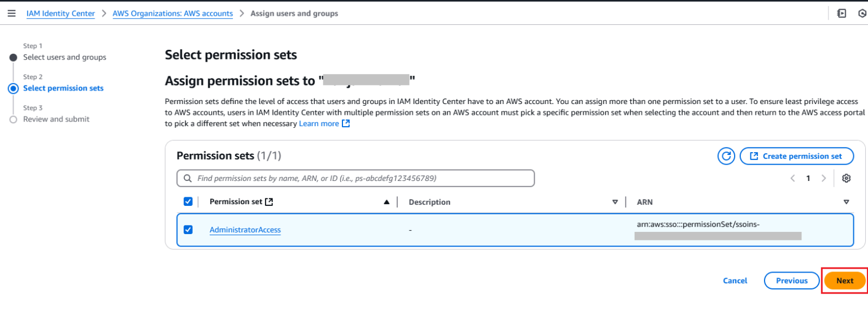Open IAM Identity Center breadcrumb
Viewport: 868px width, 311px height.
(x=60, y=14)
